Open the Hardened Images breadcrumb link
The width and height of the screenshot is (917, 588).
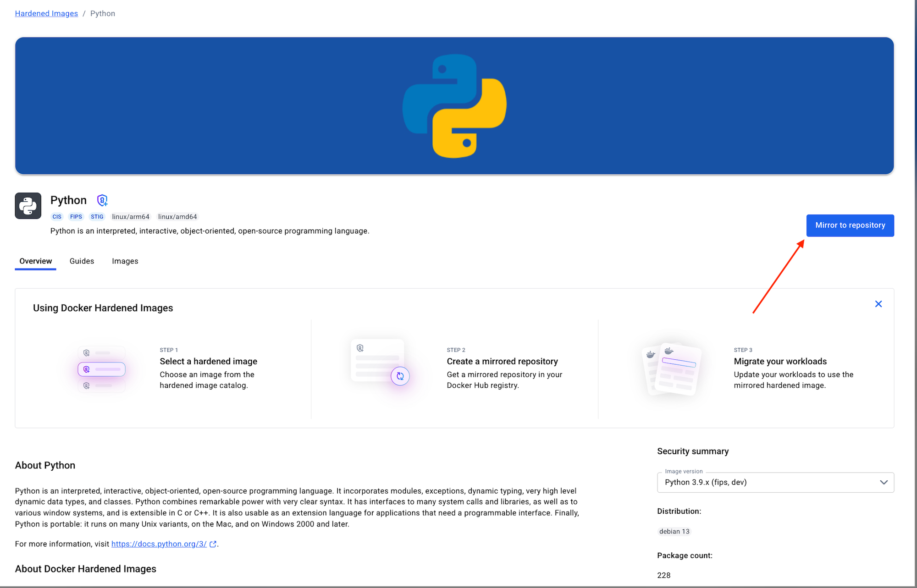point(46,14)
